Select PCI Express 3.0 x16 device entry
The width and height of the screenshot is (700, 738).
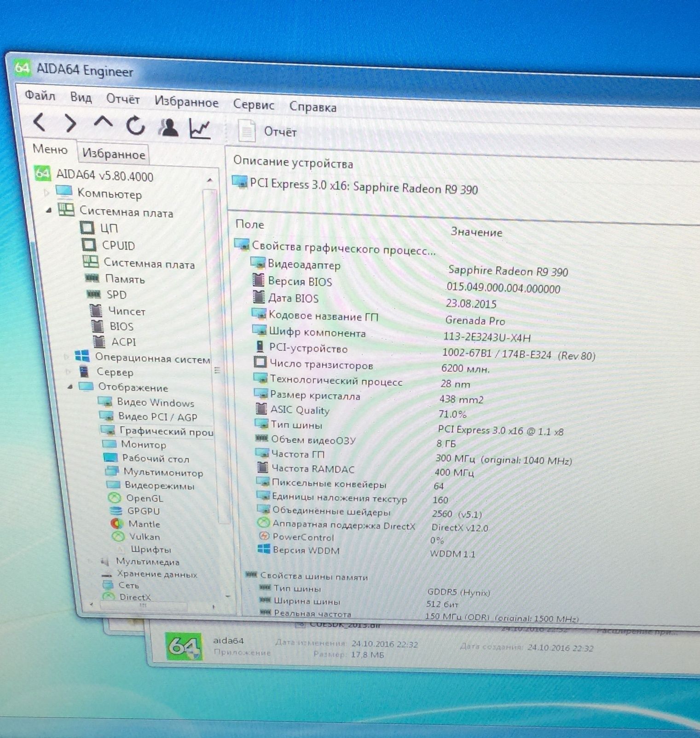click(355, 186)
